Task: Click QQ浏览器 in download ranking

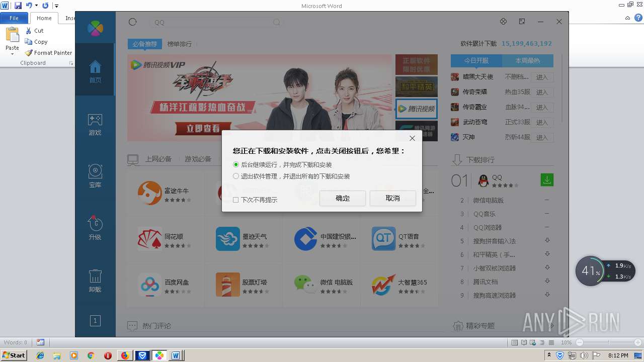Action: point(488,227)
